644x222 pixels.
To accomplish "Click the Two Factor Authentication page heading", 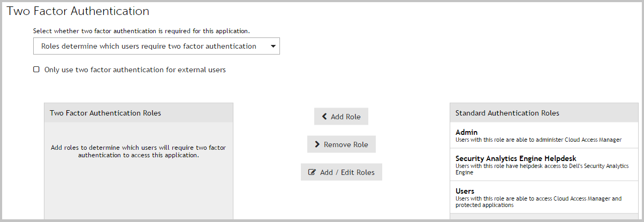I will point(78,11).
